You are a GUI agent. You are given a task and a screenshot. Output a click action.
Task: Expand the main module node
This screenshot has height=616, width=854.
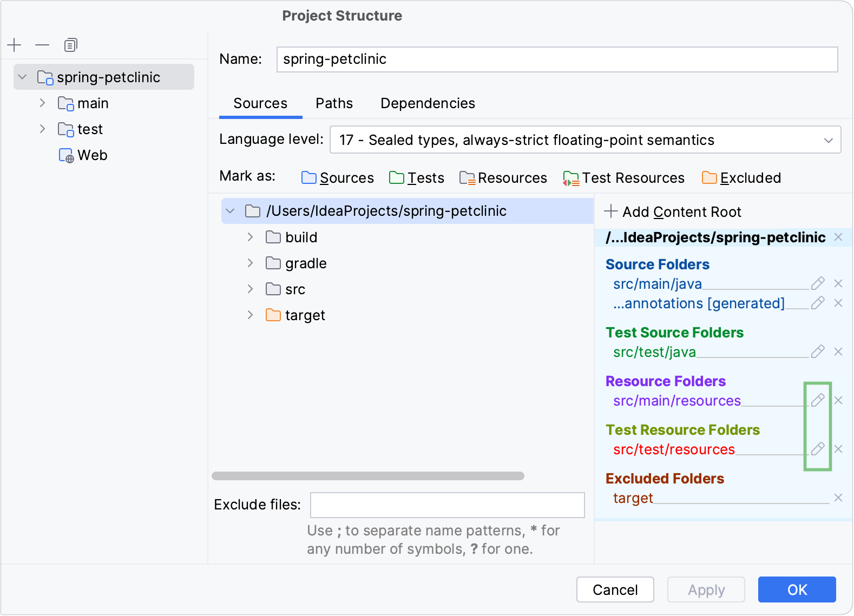click(42, 103)
